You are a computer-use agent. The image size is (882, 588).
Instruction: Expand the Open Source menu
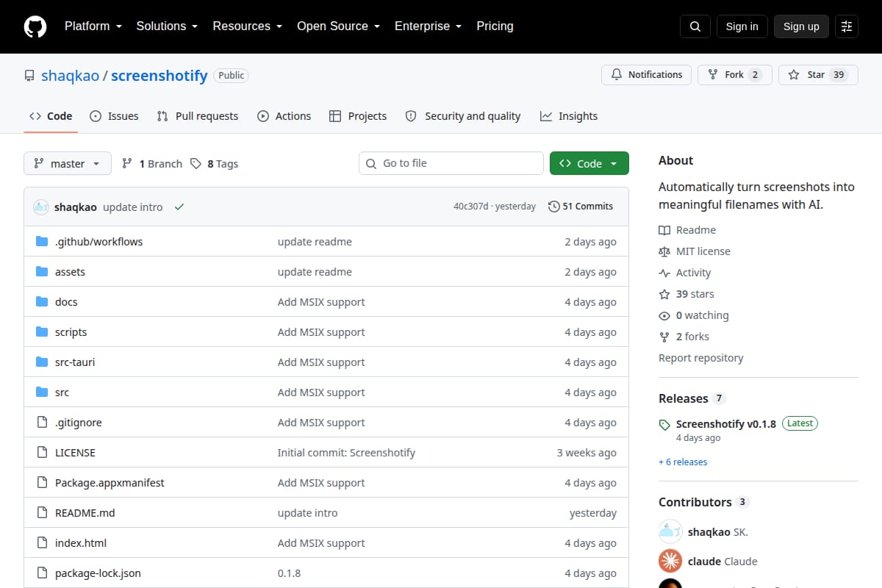[x=338, y=26]
